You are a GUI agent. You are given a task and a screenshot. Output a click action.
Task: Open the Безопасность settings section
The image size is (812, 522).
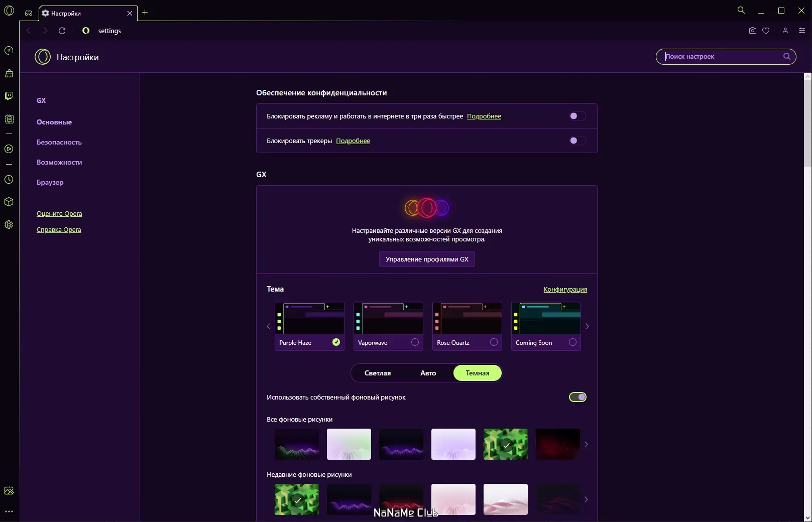[x=59, y=142]
